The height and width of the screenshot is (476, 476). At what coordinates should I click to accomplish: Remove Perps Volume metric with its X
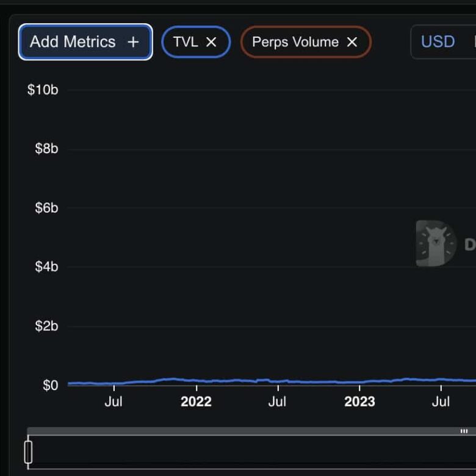tap(352, 42)
